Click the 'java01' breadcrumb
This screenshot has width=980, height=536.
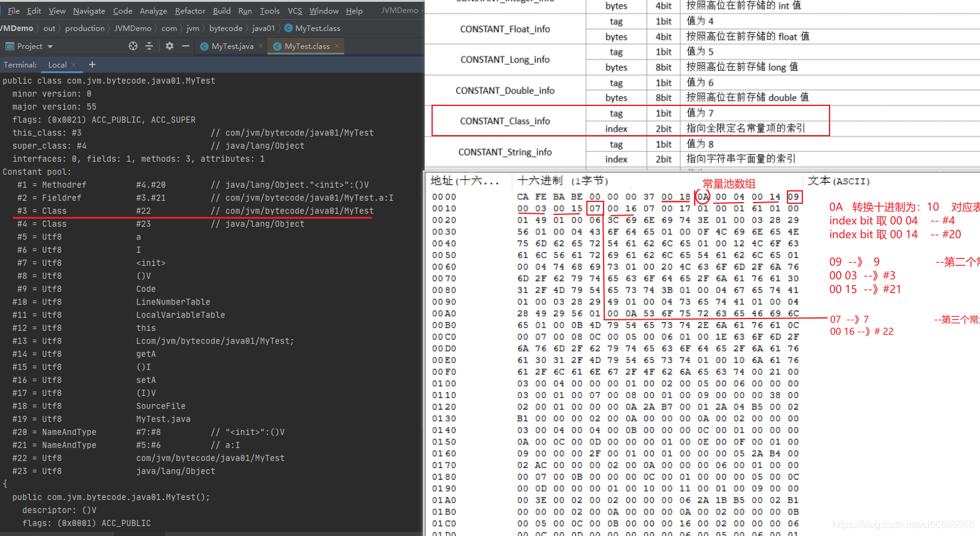click(263, 28)
